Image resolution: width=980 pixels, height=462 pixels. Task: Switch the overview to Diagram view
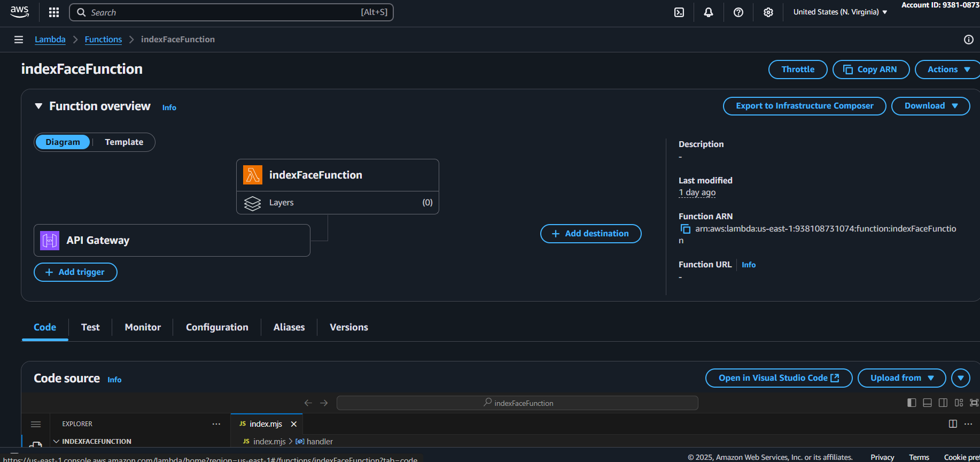coord(63,142)
